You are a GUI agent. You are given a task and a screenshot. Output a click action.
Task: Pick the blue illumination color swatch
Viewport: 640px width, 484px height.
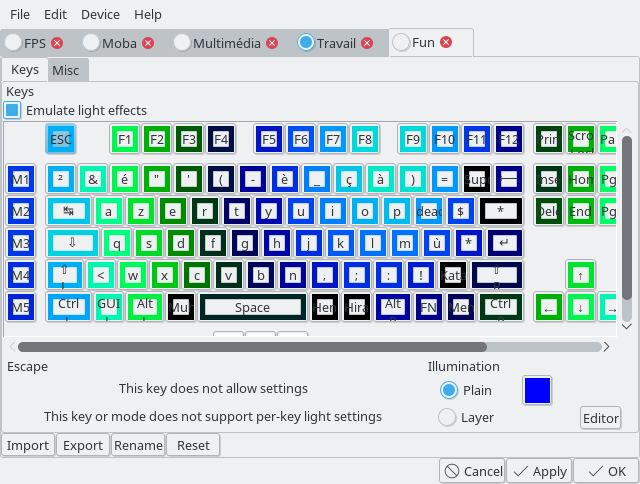(537, 390)
